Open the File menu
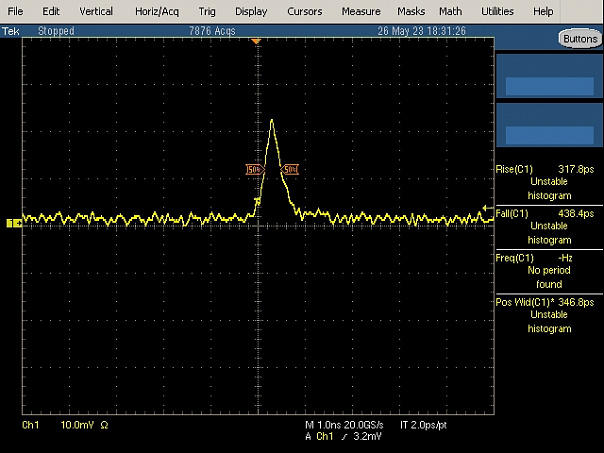This screenshot has width=604, height=453. pos(15,12)
